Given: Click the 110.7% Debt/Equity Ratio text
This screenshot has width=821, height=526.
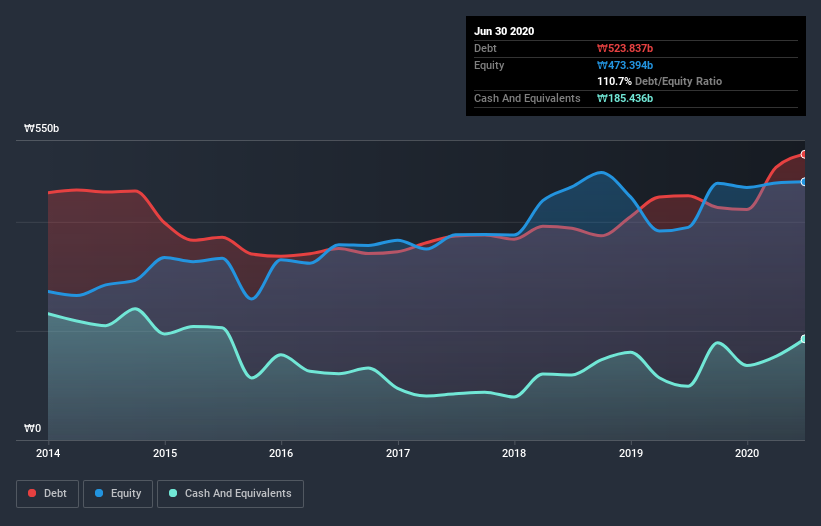Looking at the screenshot, I should pos(660,82).
